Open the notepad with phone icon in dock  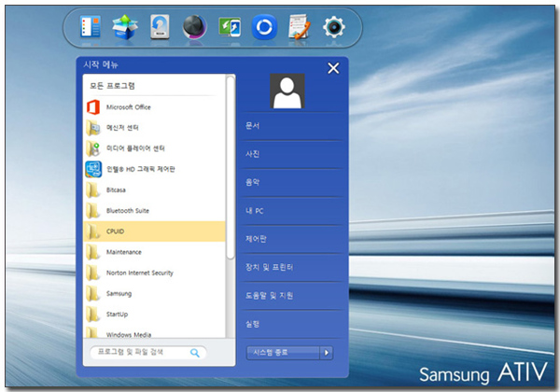pyautogui.click(x=299, y=27)
